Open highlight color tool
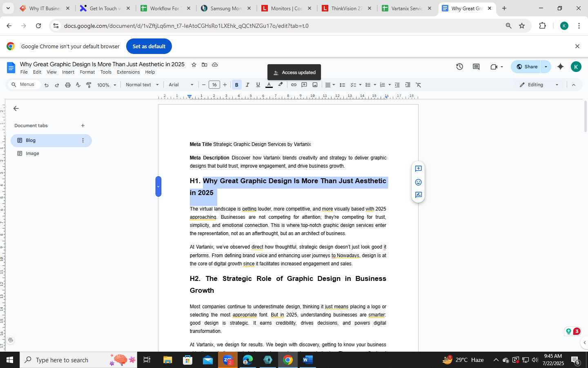The height and width of the screenshot is (368, 588). point(281,85)
